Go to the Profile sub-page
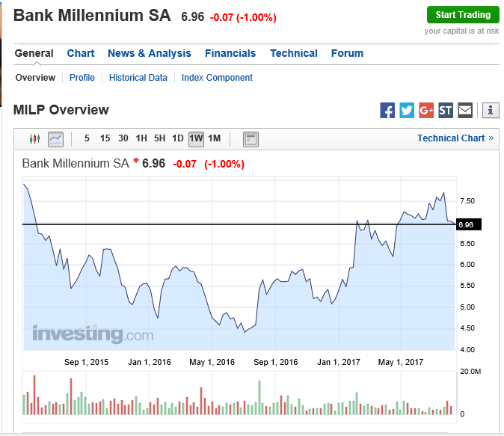This screenshot has width=504, height=436. coord(82,78)
